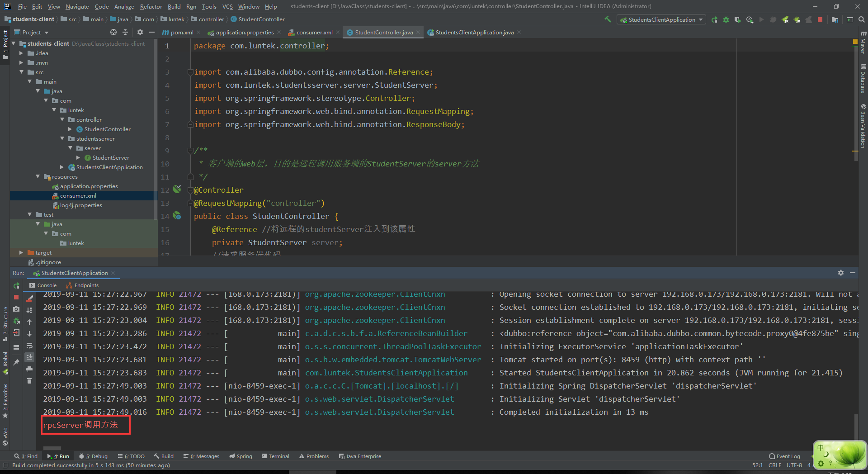Open the Endpoints tab in Run window
This screenshot has height=474, width=868.
click(x=82, y=285)
